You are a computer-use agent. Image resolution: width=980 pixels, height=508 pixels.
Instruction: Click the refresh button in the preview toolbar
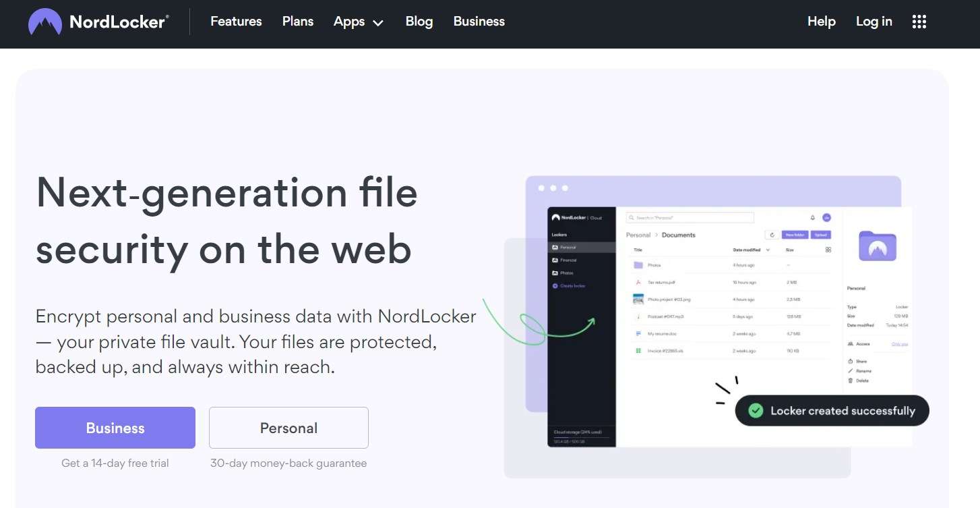pos(772,235)
